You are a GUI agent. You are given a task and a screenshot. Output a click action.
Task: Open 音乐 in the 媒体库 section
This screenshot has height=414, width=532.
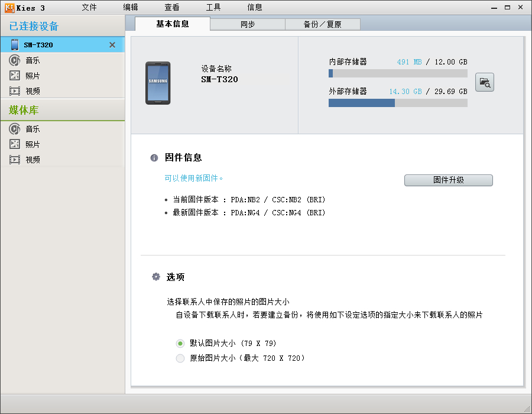coord(33,129)
